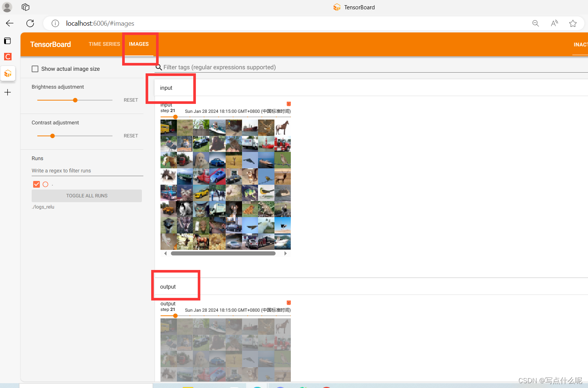
Task: Focus the runs regex filter field
Action: click(x=88, y=171)
